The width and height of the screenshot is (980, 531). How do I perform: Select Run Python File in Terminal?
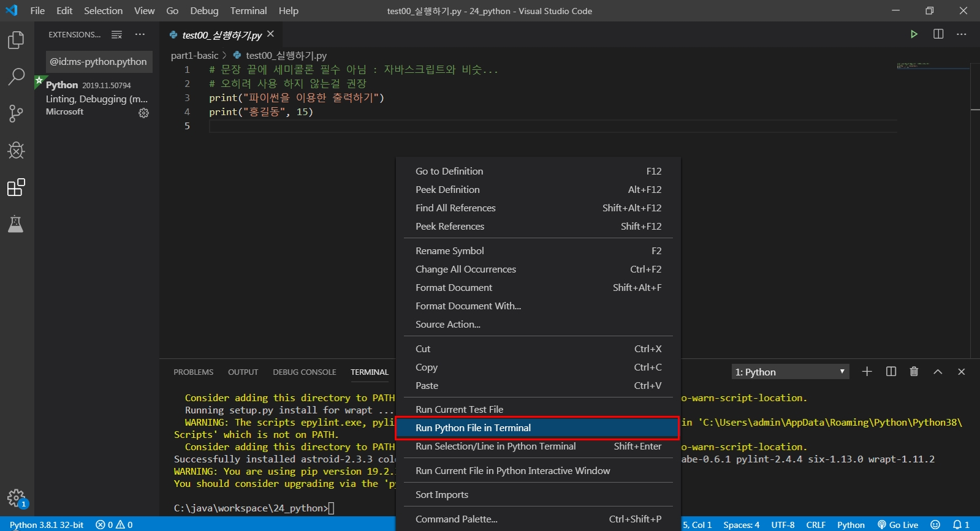pyautogui.click(x=538, y=428)
